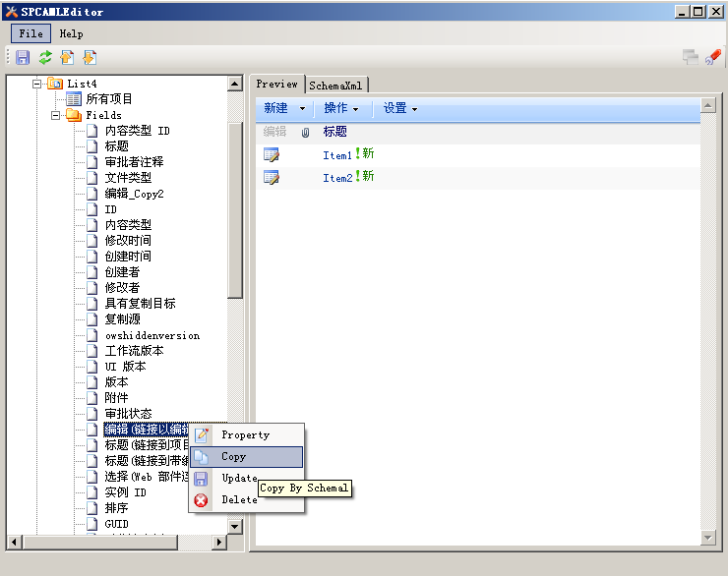Image resolution: width=728 pixels, height=576 pixels.
Task: Click the Property menu pencil icon
Action: click(x=202, y=435)
